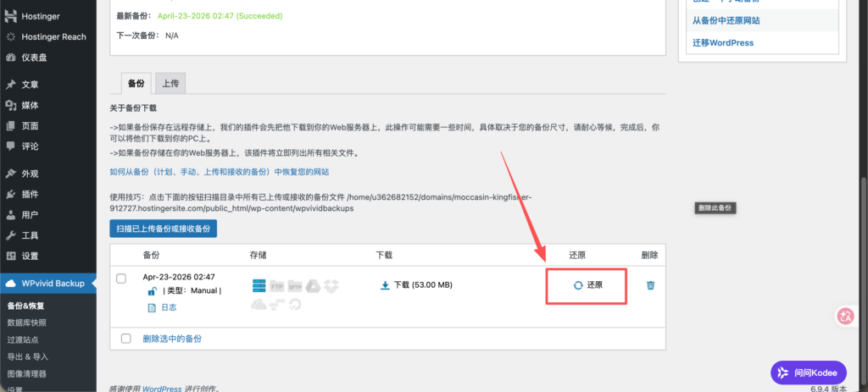
Task: Open 过渡站点 submenu item
Action: [23, 340]
